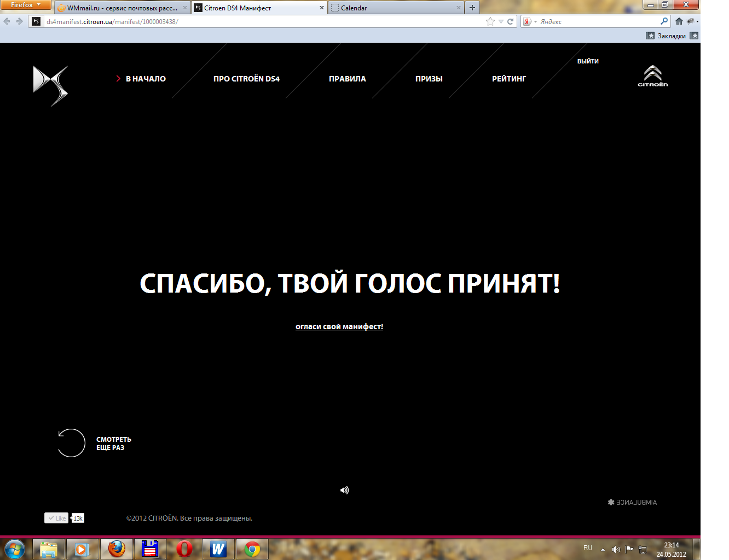729x560 pixels.
Task: Click ВЫЙТИ to log out
Action: (x=588, y=61)
